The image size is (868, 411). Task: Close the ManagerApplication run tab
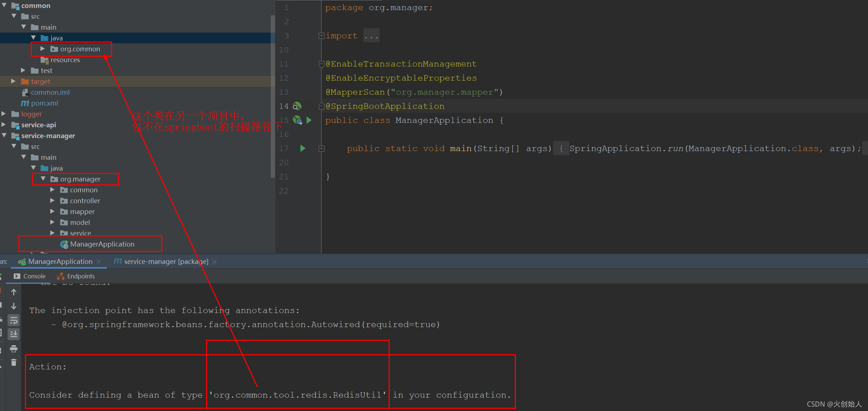pos(99,261)
